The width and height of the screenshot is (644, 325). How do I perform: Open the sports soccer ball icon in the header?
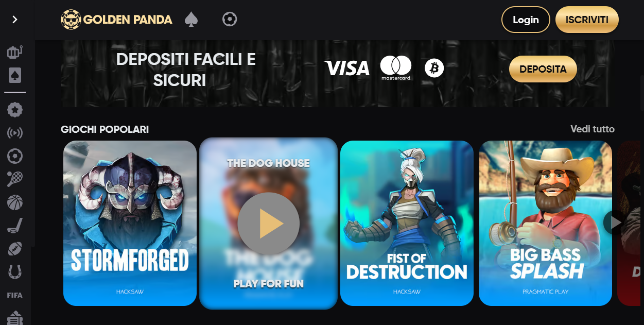coord(230,20)
